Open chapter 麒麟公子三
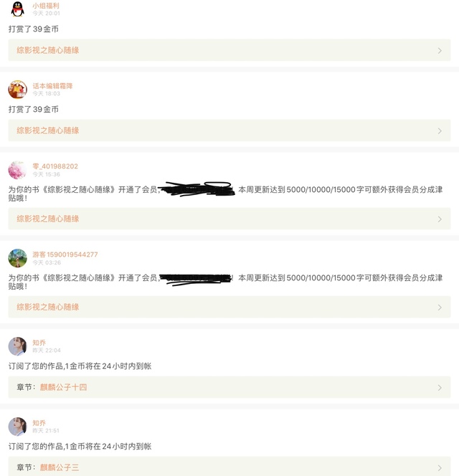459x476 pixels. click(x=60, y=468)
